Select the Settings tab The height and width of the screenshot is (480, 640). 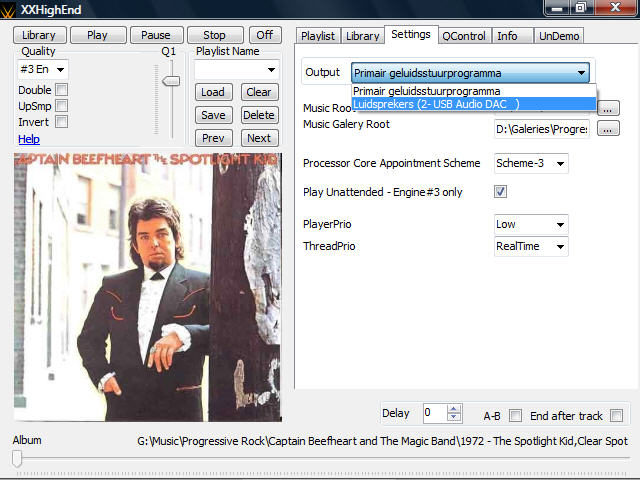[x=411, y=35]
